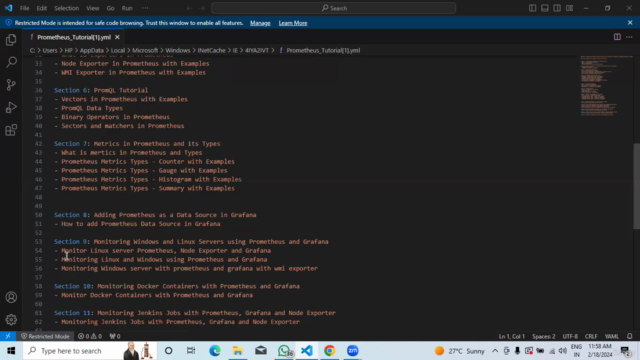Open the Go menu
The image size is (640, 360).
pyautogui.click(x=110, y=8)
